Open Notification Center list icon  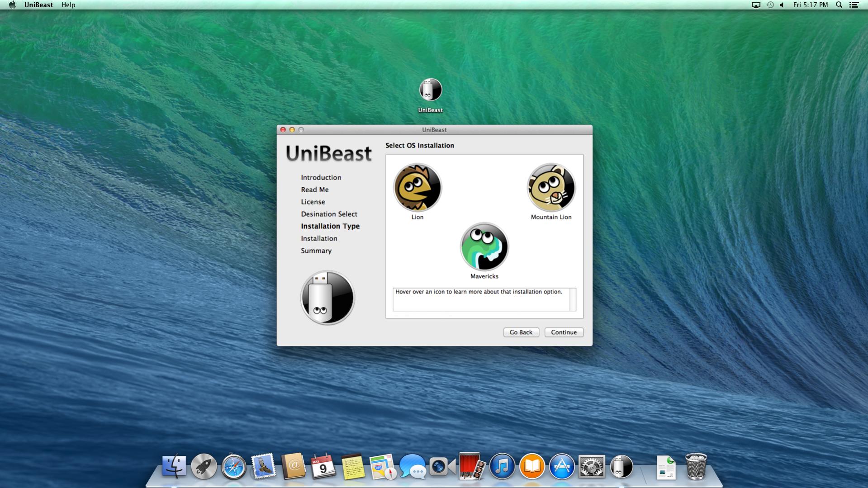coord(854,5)
